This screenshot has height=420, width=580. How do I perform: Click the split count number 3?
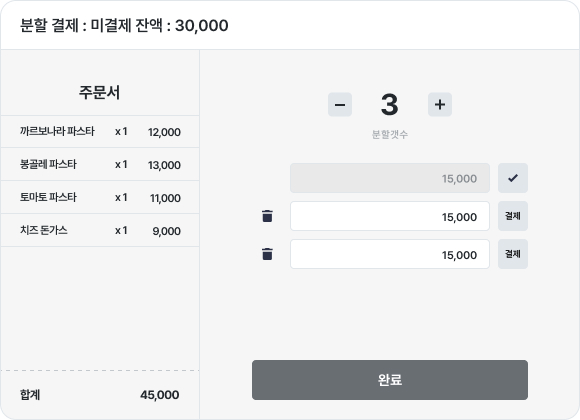pyautogui.click(x=390, y=105)
